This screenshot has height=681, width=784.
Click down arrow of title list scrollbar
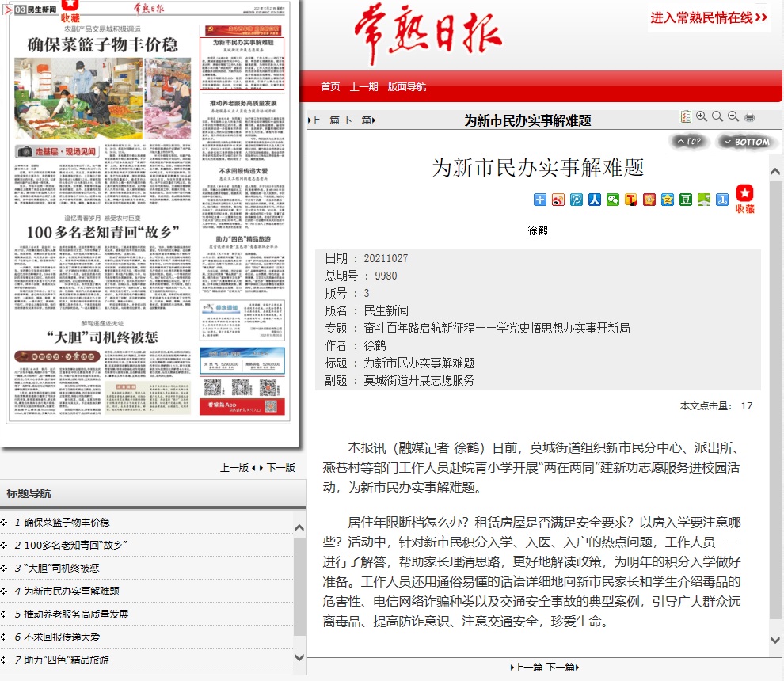pyautogui.click(x=299, y=658)
